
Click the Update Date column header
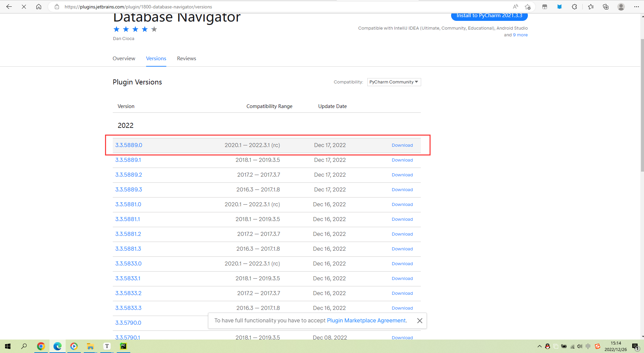click(332, 106)
